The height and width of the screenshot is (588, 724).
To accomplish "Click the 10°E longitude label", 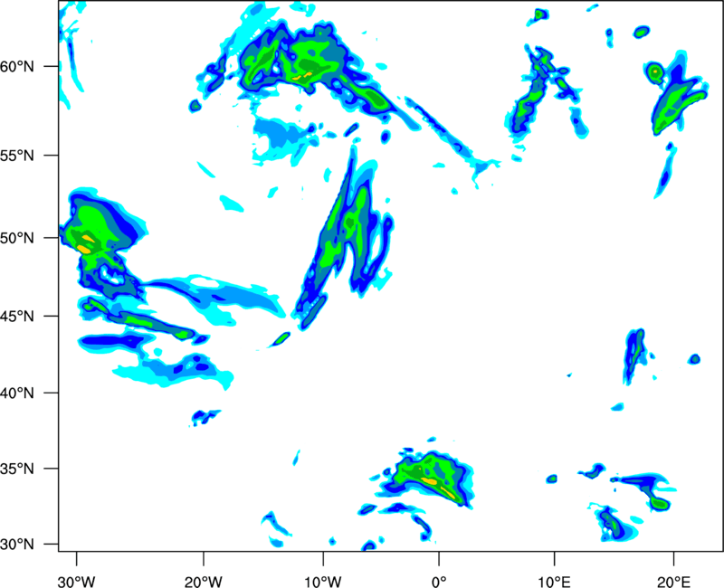I will click(x=554, y=582).
